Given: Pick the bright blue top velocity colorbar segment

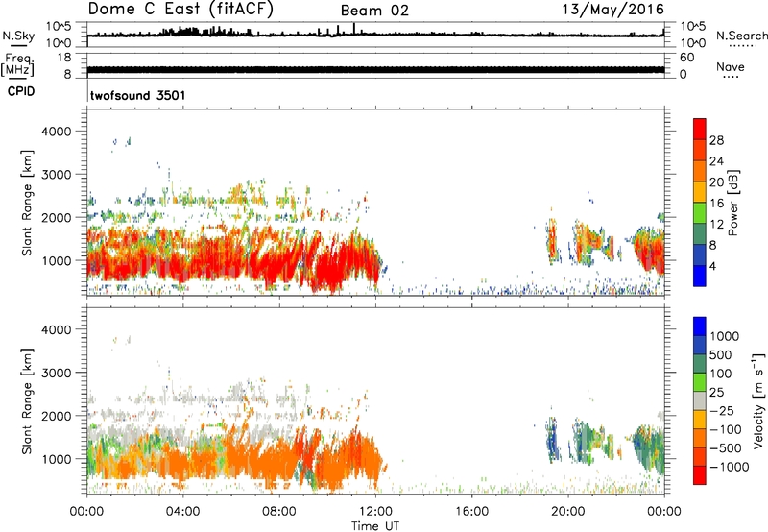Looking at the screenshot, I should [700, 326].
